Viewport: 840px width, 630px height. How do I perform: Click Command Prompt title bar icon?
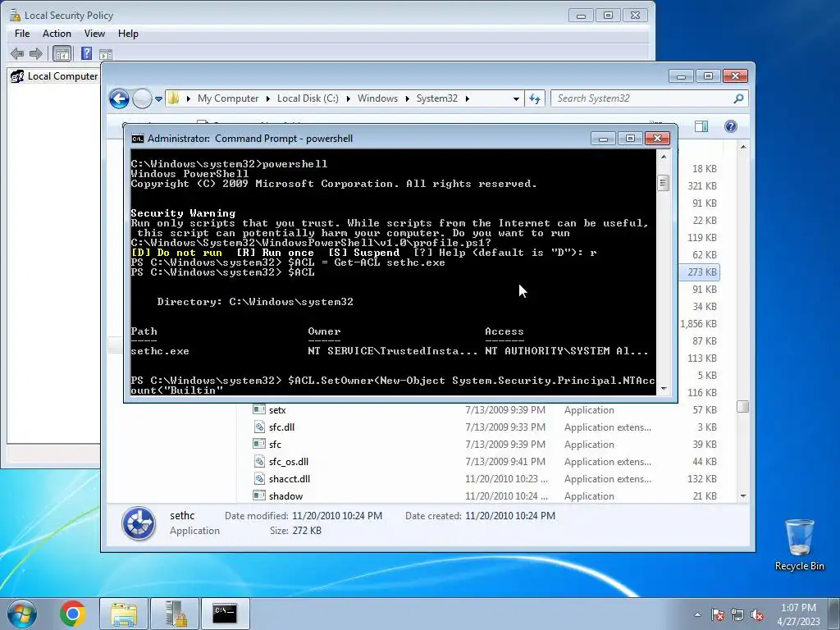click(x=137, y=139)
